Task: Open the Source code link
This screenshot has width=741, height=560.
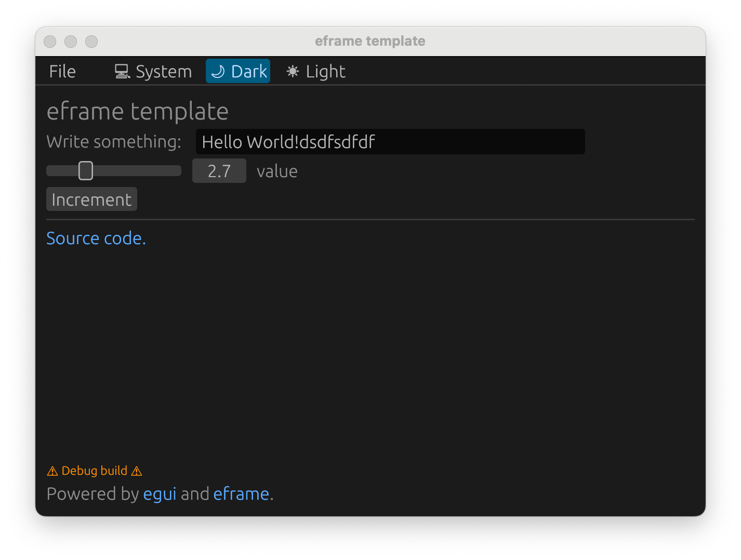Action: pyautogui.click(x=96, y=238)
